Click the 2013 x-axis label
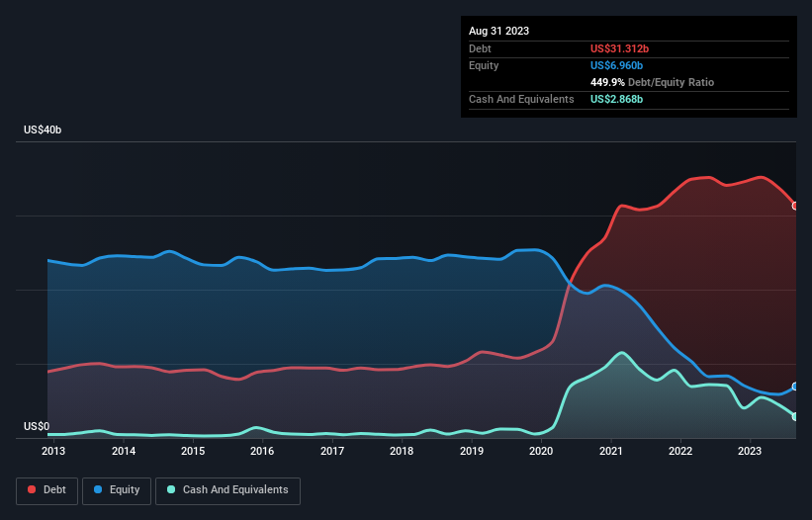The width and height of the screenshot is (812, 520). click(x=53, y=451)
